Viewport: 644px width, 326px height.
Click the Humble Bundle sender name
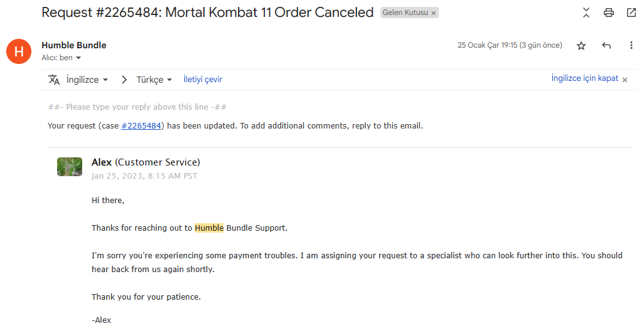(73, 45)
